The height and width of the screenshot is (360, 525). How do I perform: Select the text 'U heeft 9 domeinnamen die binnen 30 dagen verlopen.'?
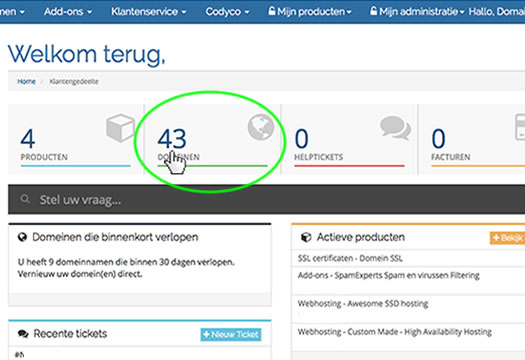point(126,262)
